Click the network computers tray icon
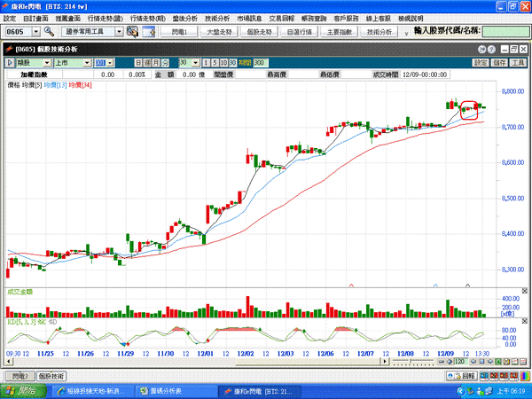The width and height of the screenshot is (532, 399). 489,391
